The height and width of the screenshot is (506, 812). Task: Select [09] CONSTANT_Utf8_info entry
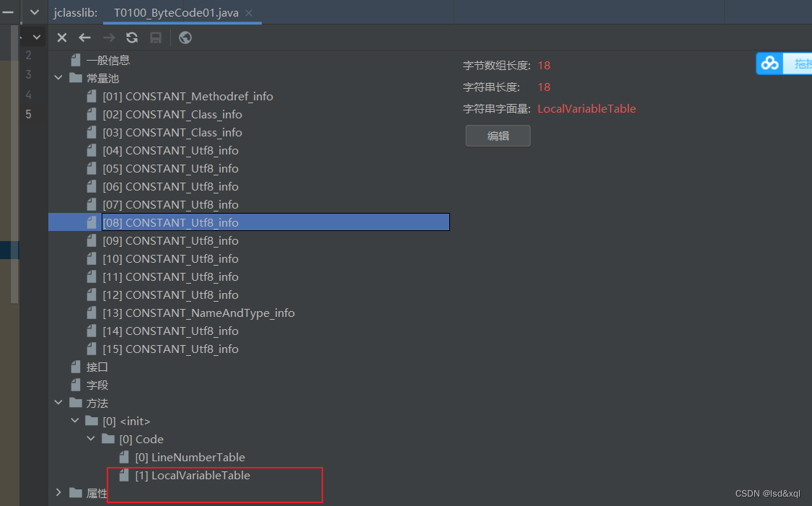click(x=170, y=241)
